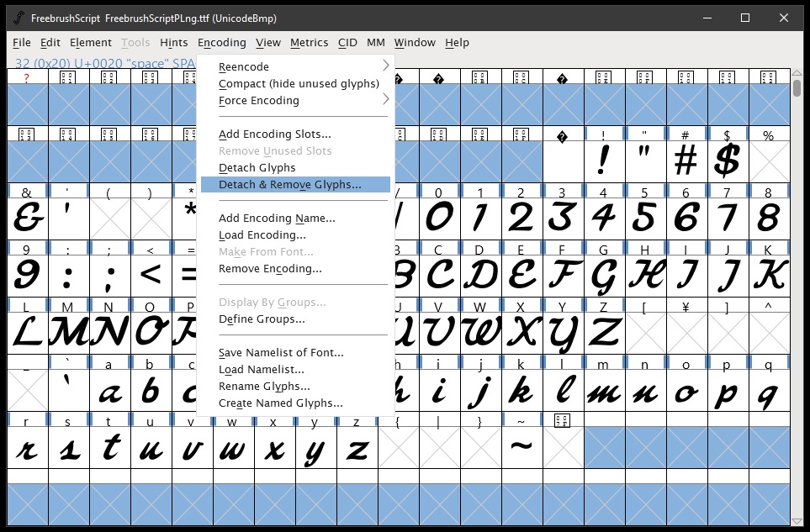Choose Rename Glyphs...

(x=295, y=386)
